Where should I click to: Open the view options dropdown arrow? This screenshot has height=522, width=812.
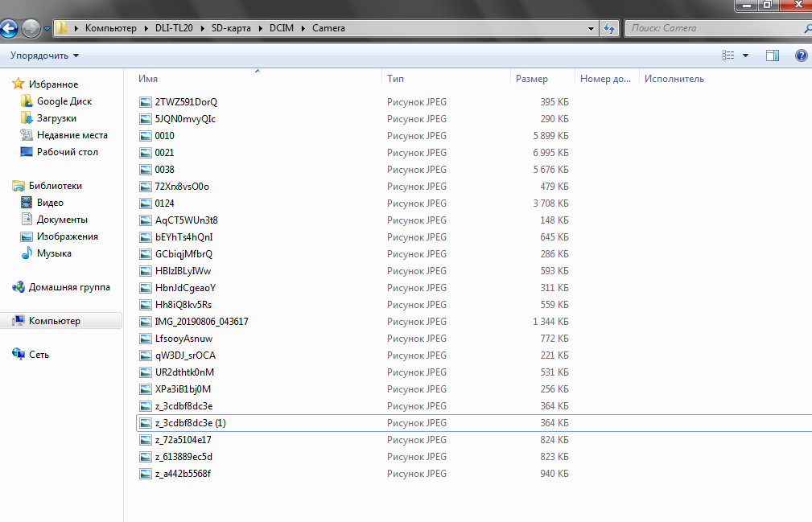tap(745, 55)
